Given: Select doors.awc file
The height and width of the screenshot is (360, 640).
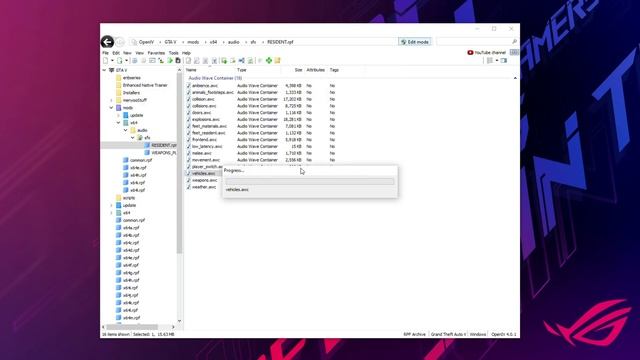Looking at the screenshot, I should pyautogui.click(x=202, y=113).
